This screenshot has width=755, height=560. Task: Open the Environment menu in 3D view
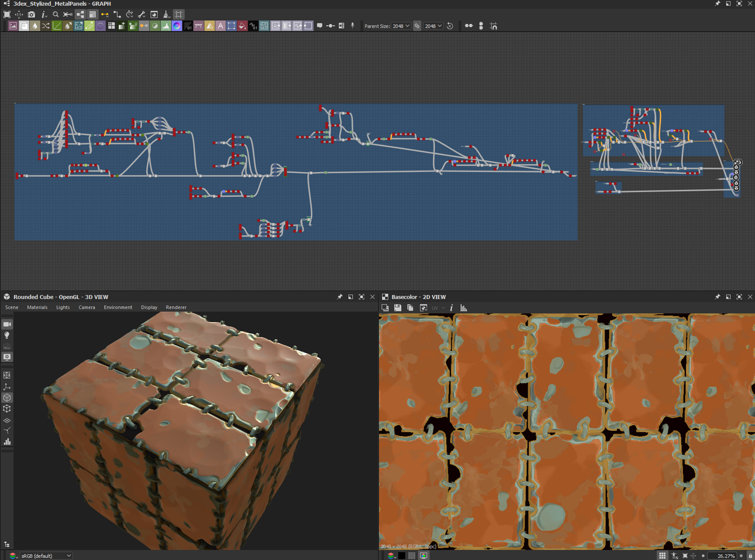coord(118,307)
